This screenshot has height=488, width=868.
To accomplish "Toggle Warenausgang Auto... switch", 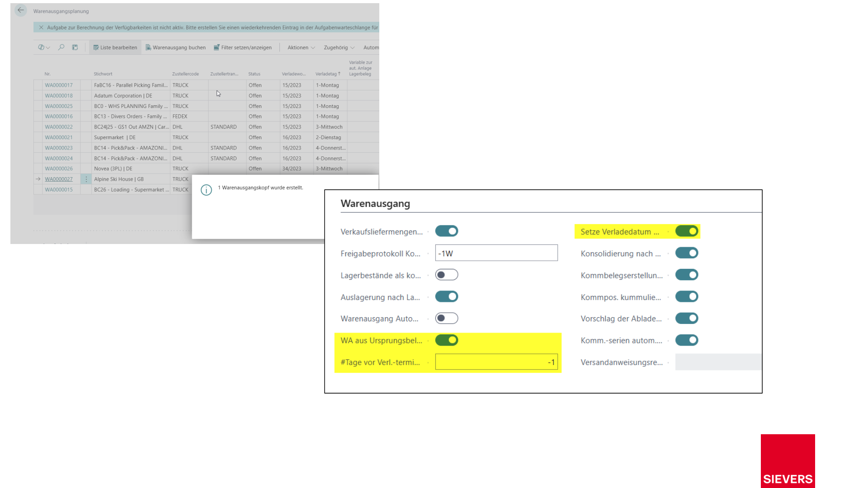I will pyautogui.click(x=447, y=319).
